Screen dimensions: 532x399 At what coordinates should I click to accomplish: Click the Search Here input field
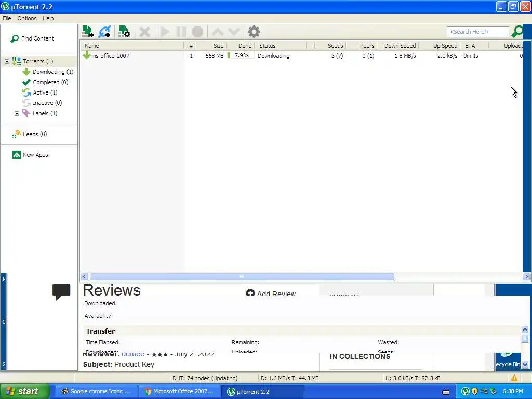tap(478, 32)
